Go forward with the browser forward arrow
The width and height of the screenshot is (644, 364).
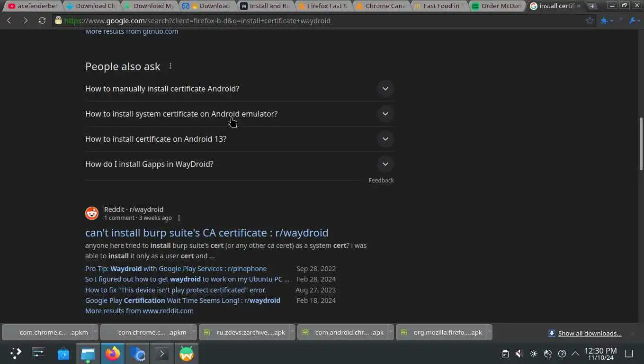tap(26, 20)
